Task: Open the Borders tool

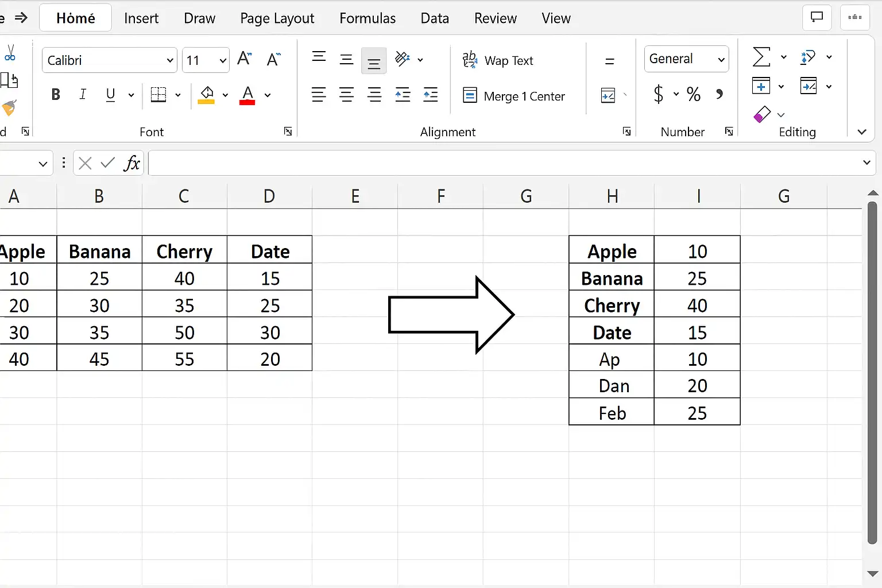Action: click(158, 95)
